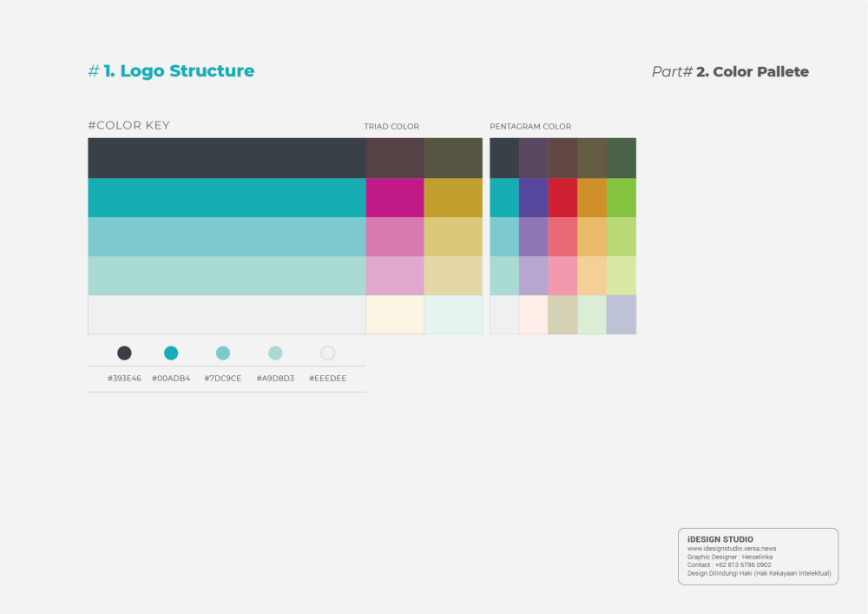Click the dark charcoal dot above #393E46

124,353
